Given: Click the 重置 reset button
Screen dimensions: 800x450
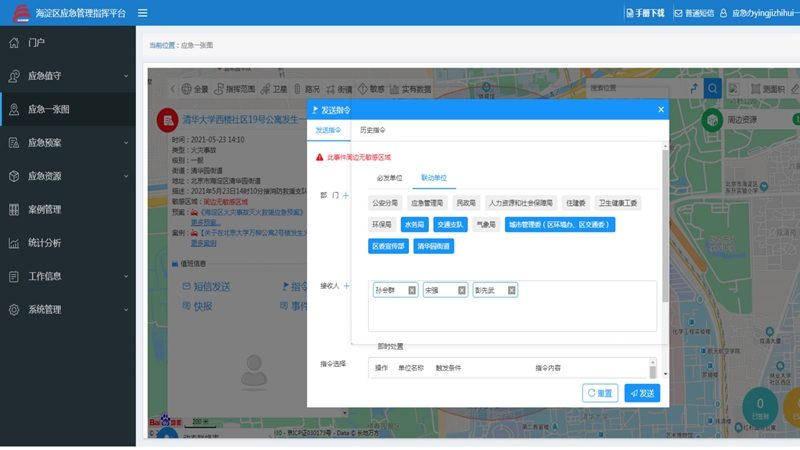Looking at the screenshot, I should tap(600, 393).
